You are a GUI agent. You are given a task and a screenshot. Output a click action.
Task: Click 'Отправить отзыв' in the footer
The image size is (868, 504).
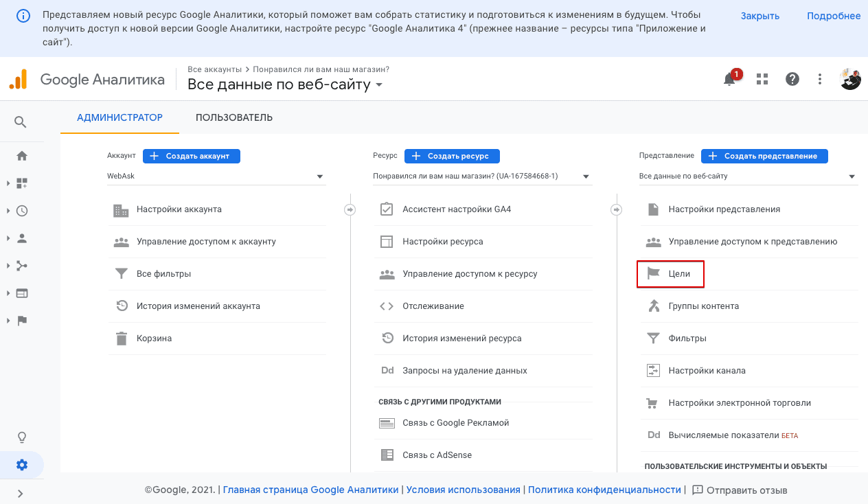[740, 490]
